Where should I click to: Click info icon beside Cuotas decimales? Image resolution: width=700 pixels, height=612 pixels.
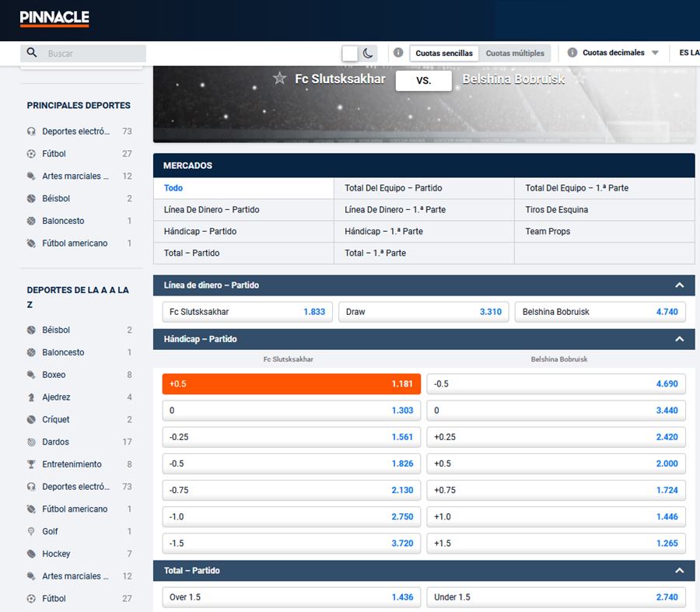572,53
